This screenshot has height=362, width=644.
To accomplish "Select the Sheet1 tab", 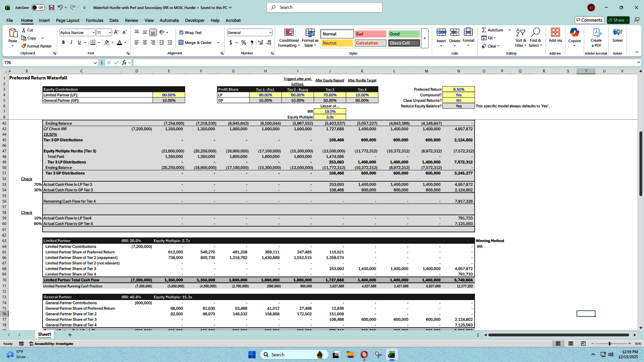I will click(44, 334).
